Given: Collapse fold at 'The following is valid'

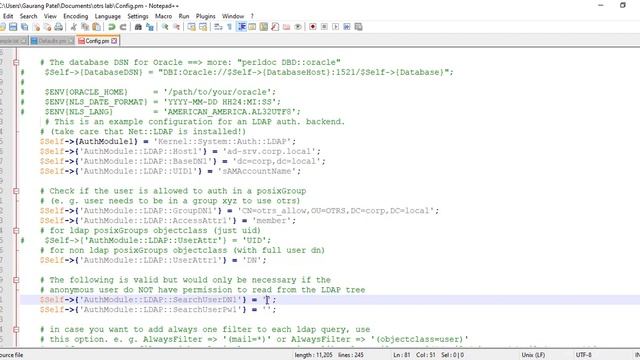Looking at the screenshot, I should pos(16,280).
